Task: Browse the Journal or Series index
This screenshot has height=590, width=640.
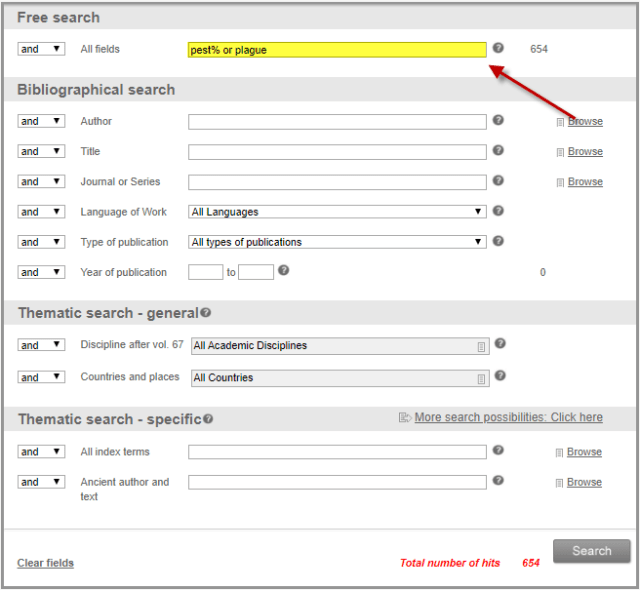Action: (585, 182)
